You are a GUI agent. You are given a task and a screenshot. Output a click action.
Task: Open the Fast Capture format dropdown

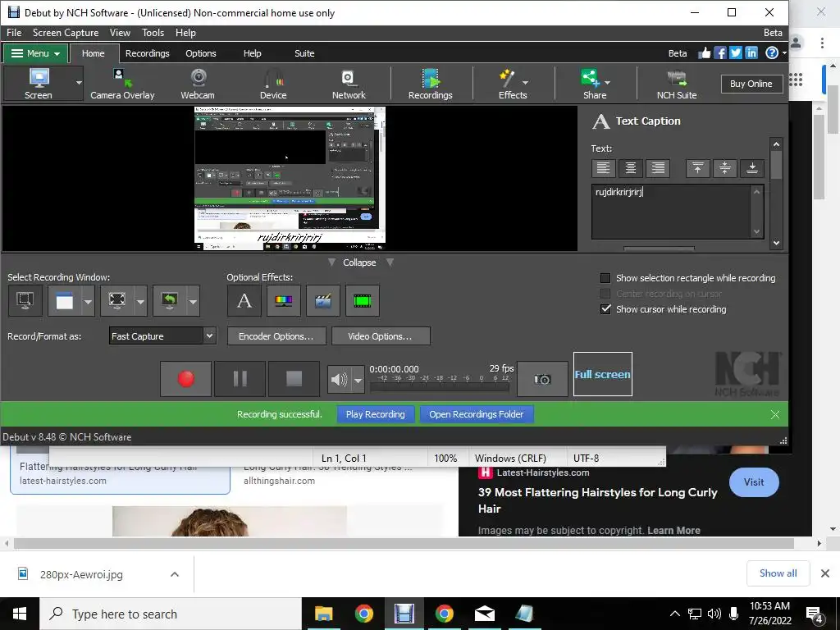[x=163, y=336]
